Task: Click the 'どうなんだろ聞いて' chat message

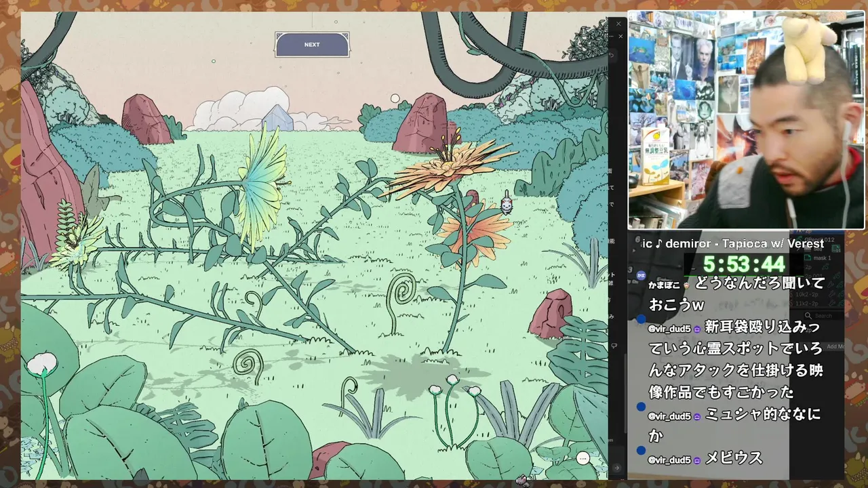Action: (737, 293)
